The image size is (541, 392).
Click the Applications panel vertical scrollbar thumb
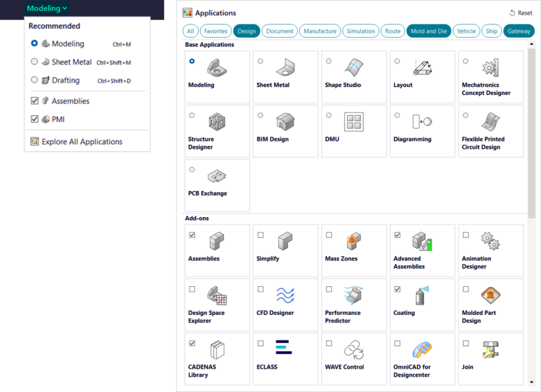coord(531,134)
